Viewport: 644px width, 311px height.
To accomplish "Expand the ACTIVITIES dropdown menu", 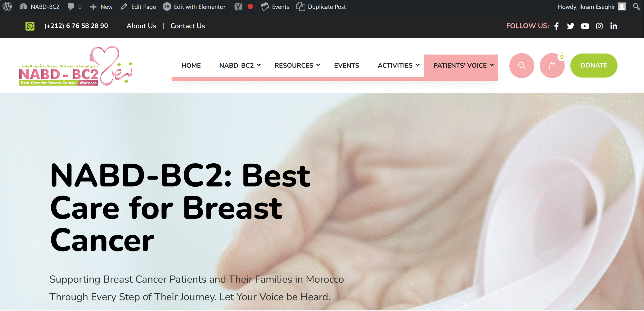I will click(398, 65).
